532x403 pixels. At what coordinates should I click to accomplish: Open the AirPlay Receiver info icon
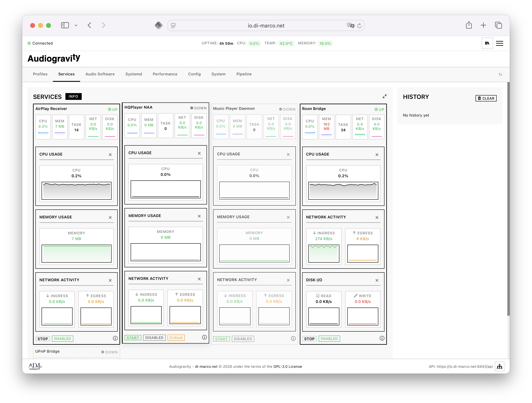tap(115, 338)
